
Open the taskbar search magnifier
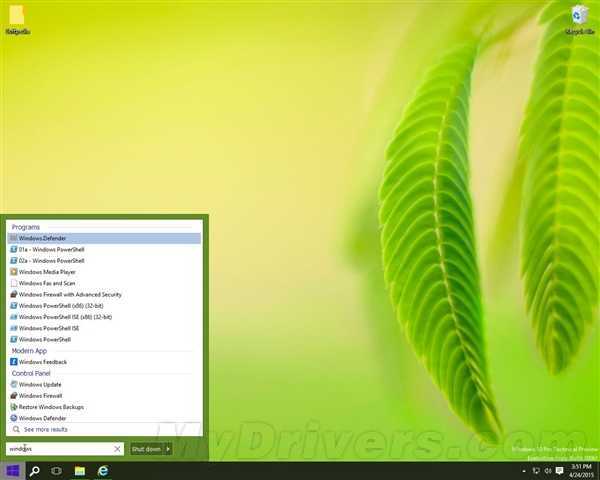35,471
